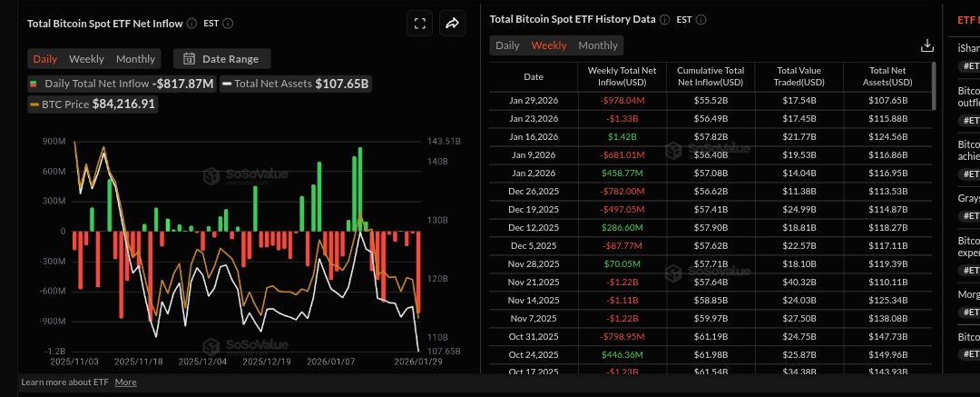Click info icon beside Net Inflow title
This screenshot has width=980, height=397.
click(191, 24)
